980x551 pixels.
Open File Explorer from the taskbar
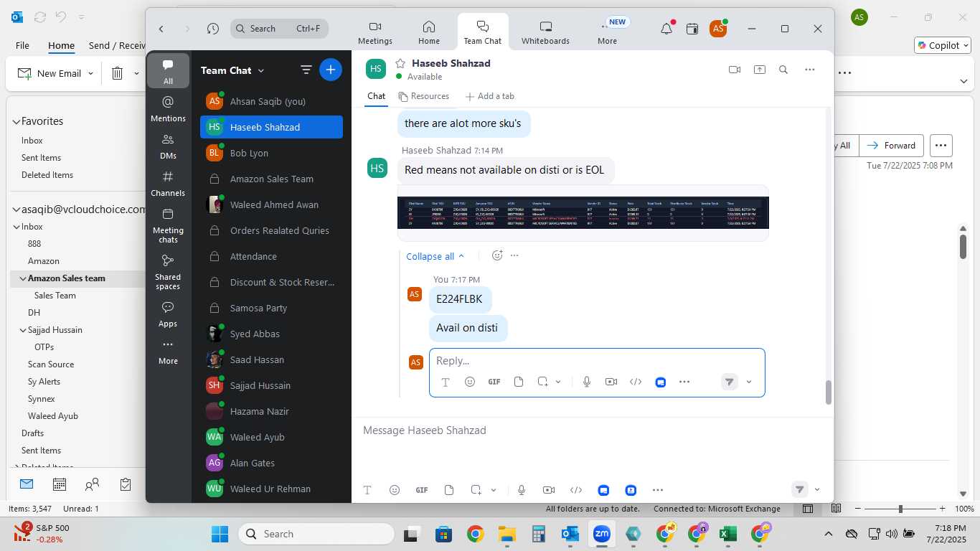point(507,534)
